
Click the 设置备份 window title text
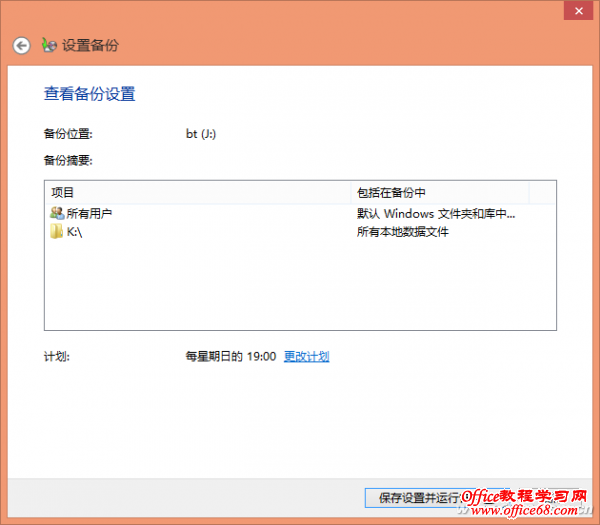pyautogui.click(x=91, y=46)
